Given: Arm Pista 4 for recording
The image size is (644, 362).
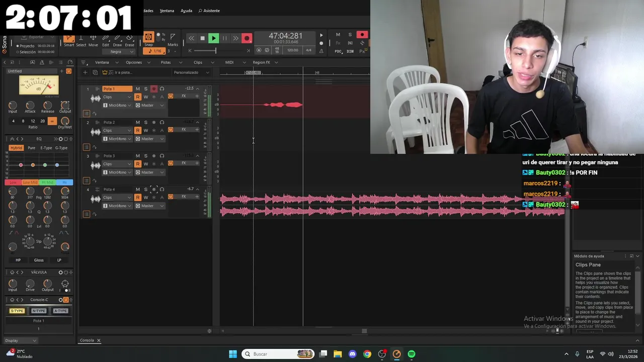Looking at the screenshot, I should click(x=154, y=190).
